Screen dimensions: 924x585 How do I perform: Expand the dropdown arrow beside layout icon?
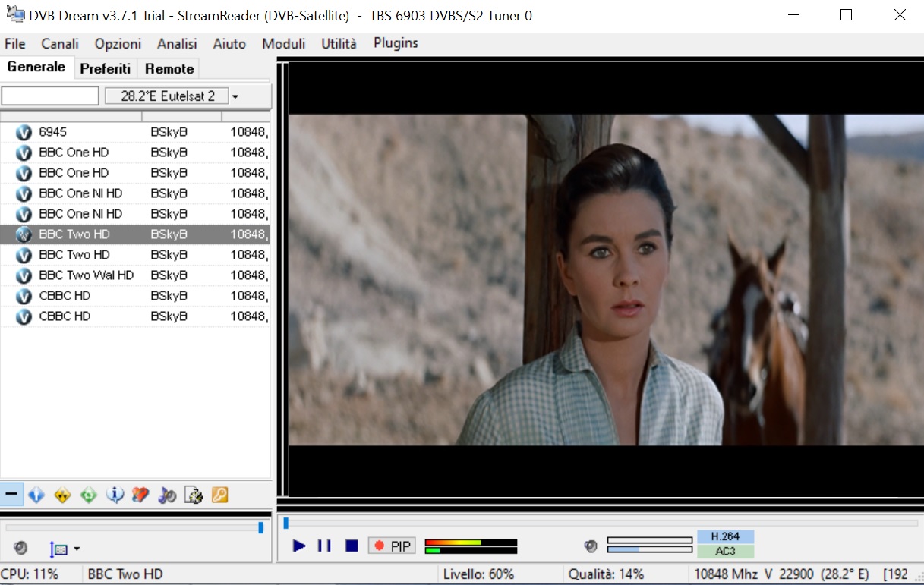coord(77,549)
